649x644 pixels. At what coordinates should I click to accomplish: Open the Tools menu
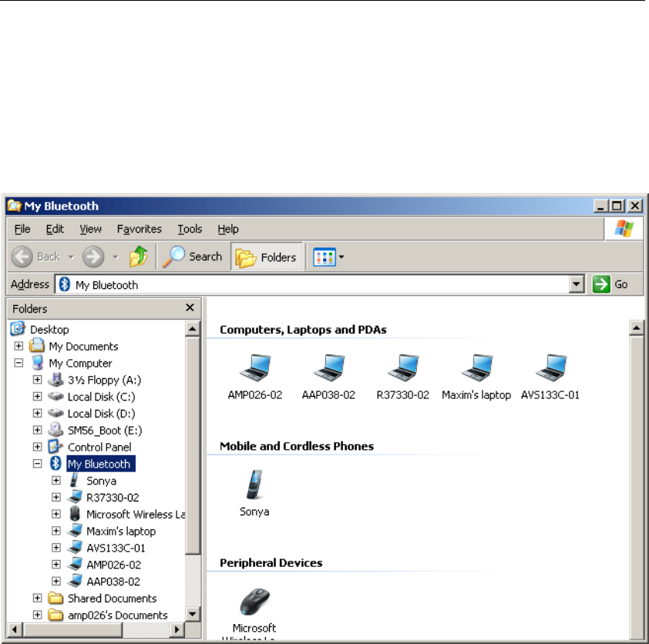coord(190,229)
